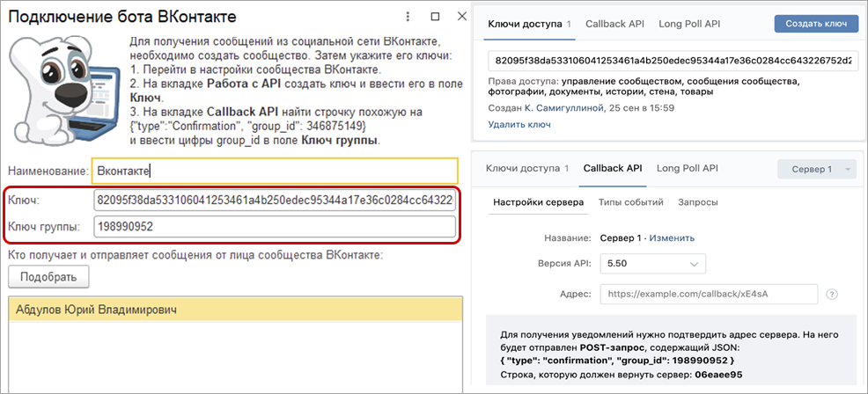Expand the Сервер 1 dropdown
This screenshot has width=868, height=394.
pyautogui.click(x=816, y=169)
